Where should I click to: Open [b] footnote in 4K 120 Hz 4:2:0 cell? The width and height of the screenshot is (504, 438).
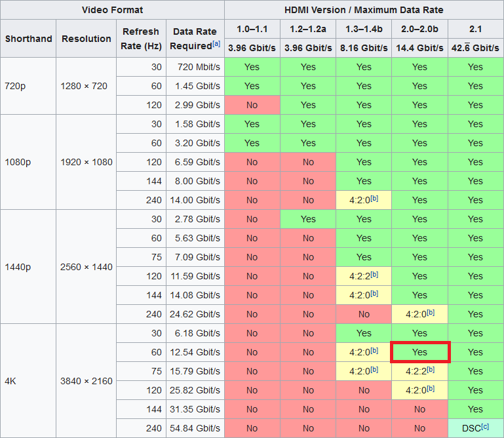point(431,388)
